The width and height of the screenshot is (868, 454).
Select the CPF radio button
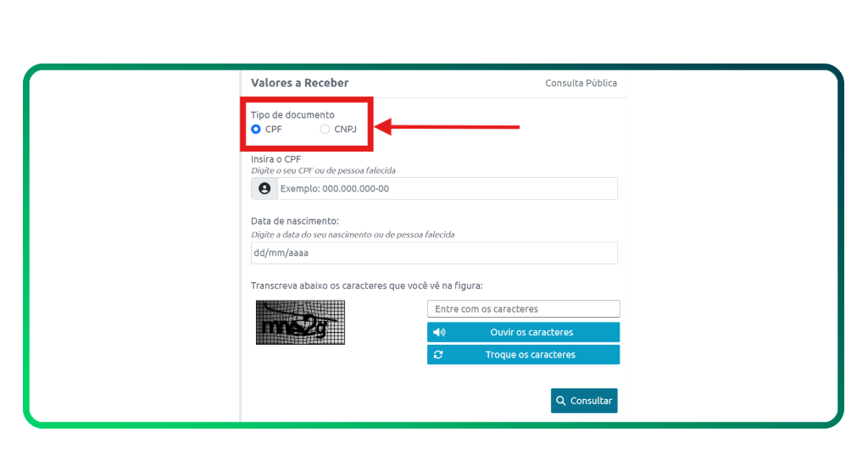(256, 130)
